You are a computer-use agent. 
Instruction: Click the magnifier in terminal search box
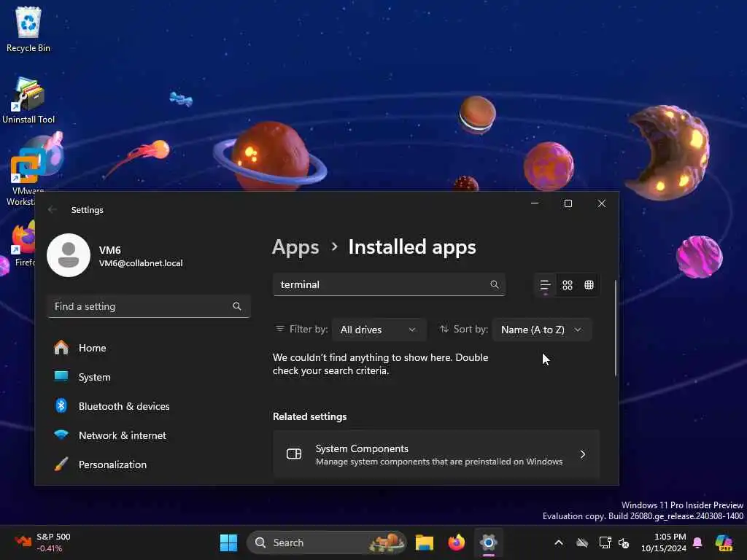[x=495, y=284]
